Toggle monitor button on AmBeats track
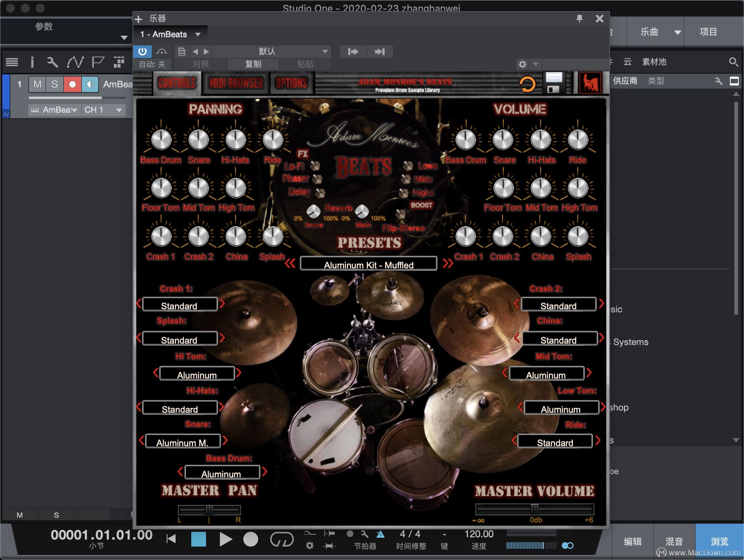Image resolution: width=744 pixels, height=560 pixels. pyautogui.click(x=90, y=84)
